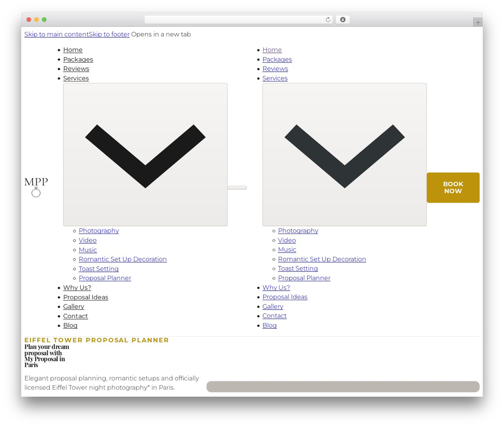Open Home in the black navigation menu
Image resolution: width=504 pixels, height=427 pixels.
point(73,50)
